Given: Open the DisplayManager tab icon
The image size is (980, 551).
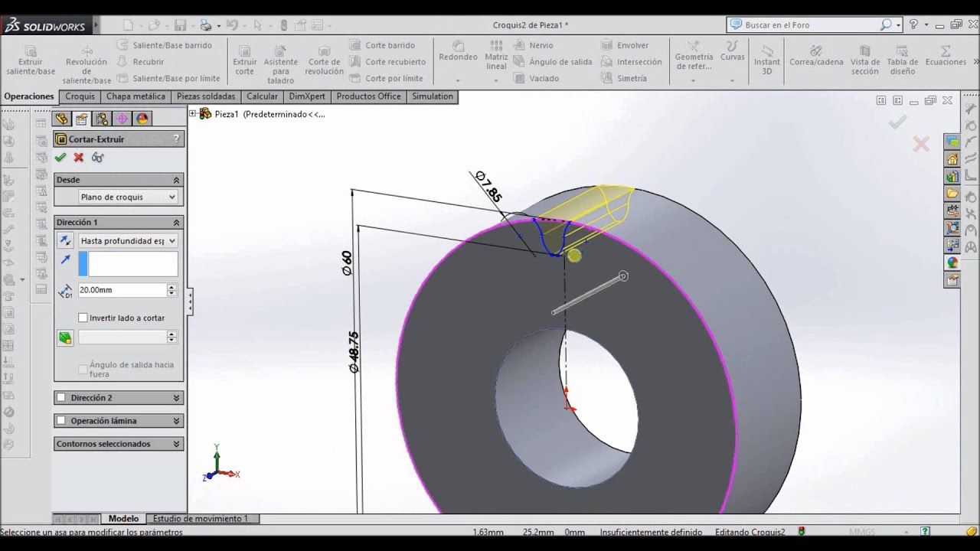Looking at the screenshot, I should [142, 119].
